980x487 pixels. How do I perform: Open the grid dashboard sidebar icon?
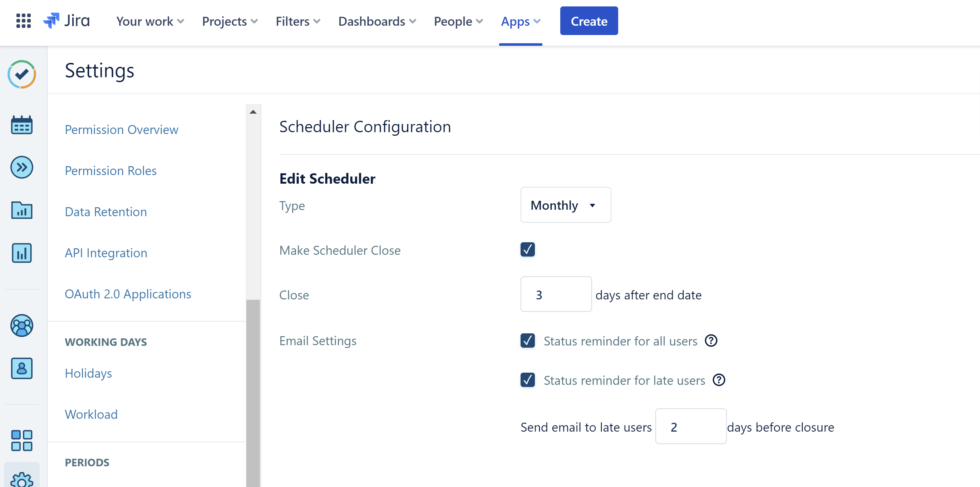point(22,440)
